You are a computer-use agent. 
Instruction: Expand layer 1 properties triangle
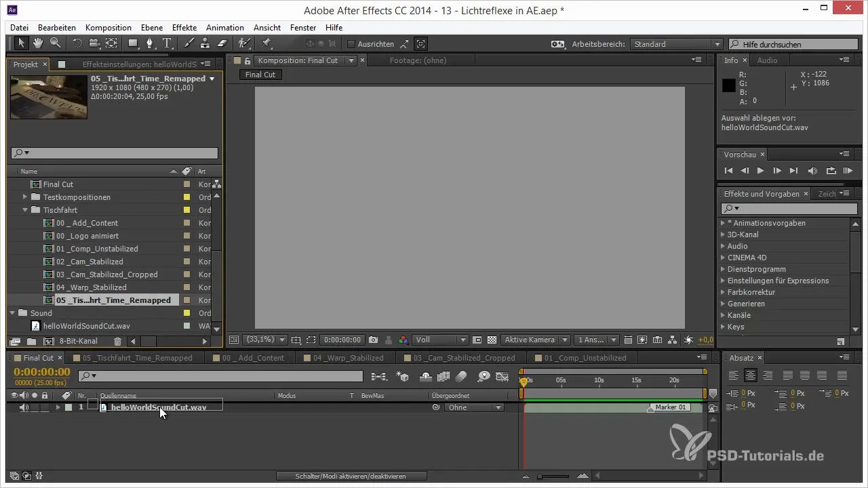(58, 407)
